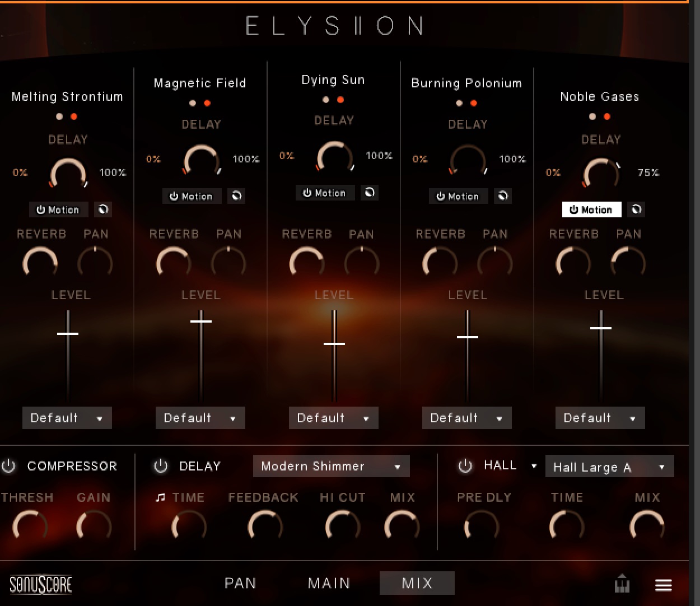The width and height of the screenshot is (700, 606).
Task: Toggle the Hall reverb power icon
Action: click(465, 466)
